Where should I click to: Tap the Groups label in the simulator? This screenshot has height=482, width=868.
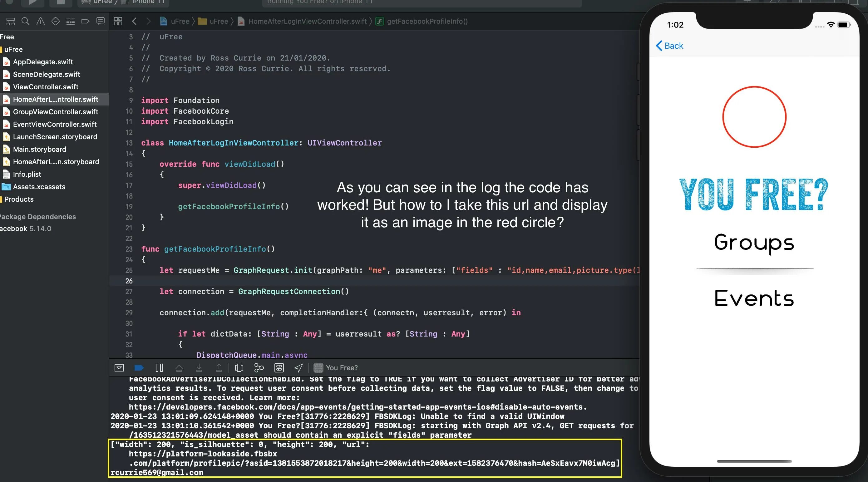(x=754, y=243)
